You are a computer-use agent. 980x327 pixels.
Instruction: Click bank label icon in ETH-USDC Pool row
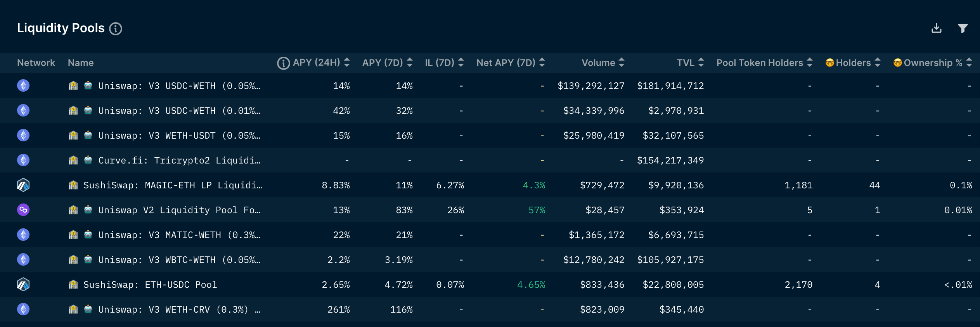(x=73, y=284)
